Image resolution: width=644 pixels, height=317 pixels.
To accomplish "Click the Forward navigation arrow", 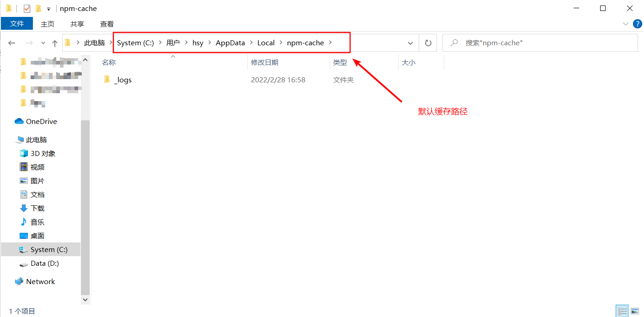I will point(29,43).
